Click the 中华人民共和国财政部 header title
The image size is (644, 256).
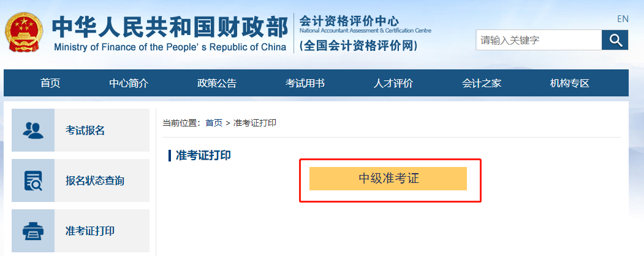point(169,27)
